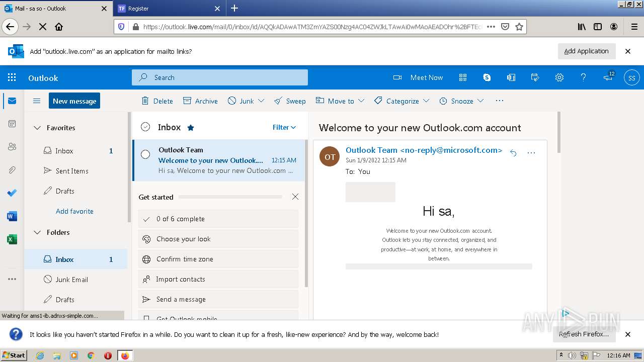Sweep messages from this sender
Screen dimensions: 644x362
pyautogui.click(x=290, y=101)
